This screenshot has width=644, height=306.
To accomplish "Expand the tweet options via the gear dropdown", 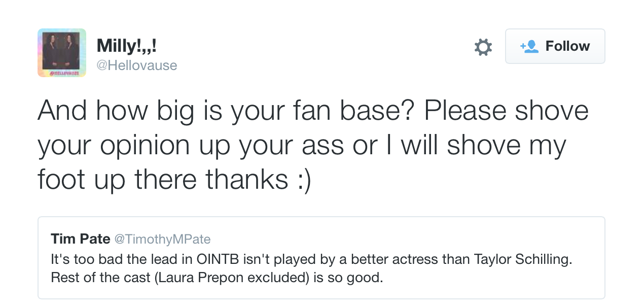I will tap(483, 47).
